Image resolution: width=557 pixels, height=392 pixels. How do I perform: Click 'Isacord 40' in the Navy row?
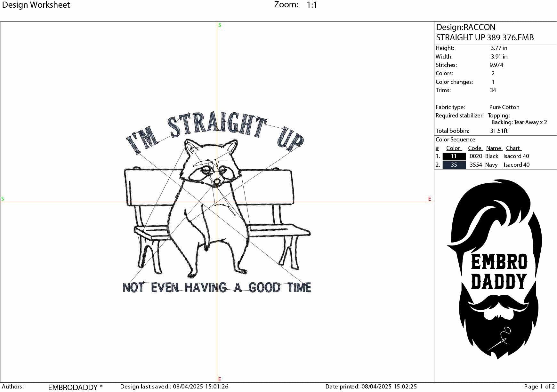pos(517,165)
